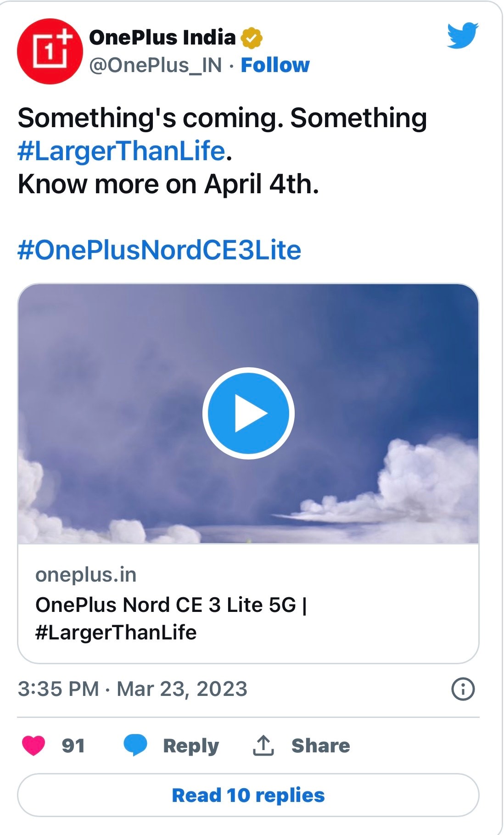Click the Twitter bird logo
This screenshot has width=504, height=835.
462,35
